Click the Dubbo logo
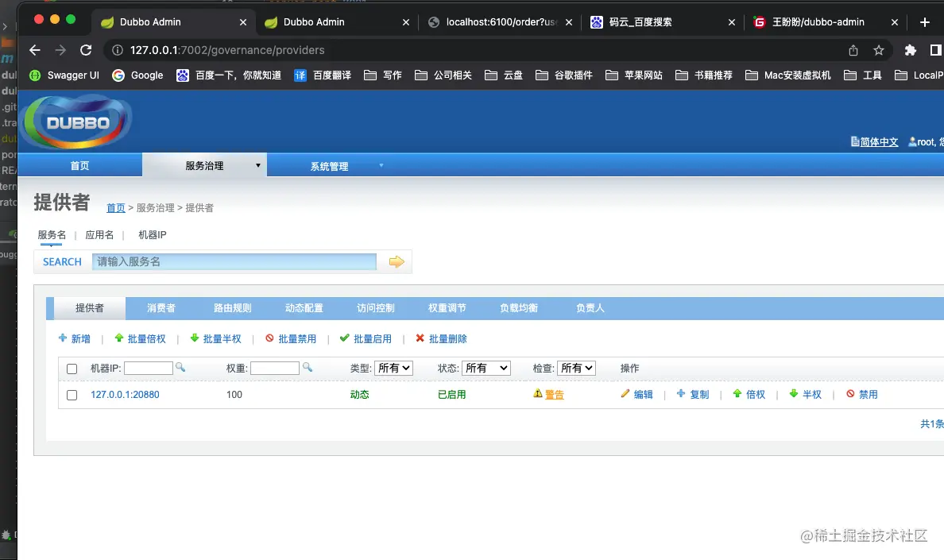Viewport: 944px width, 560px height. point(77,122)
